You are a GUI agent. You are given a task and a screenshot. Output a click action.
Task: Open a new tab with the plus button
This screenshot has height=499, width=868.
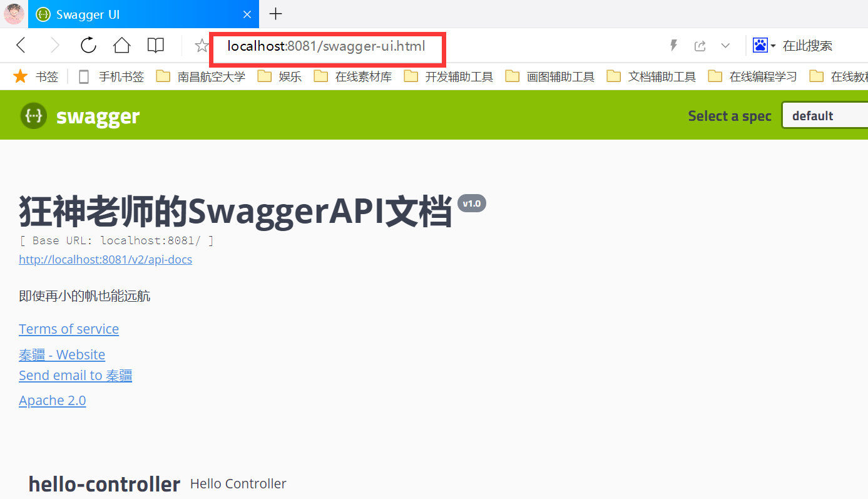[275, 14]
